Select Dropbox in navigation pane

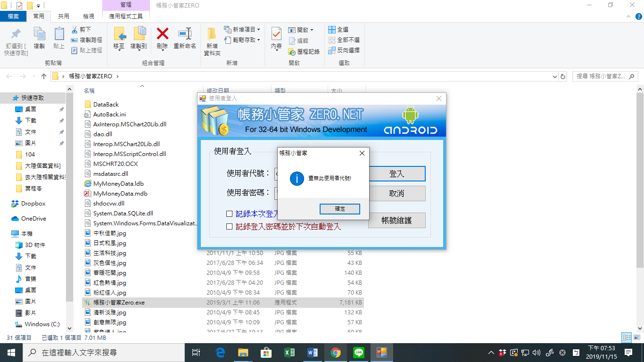pos(33,204)
